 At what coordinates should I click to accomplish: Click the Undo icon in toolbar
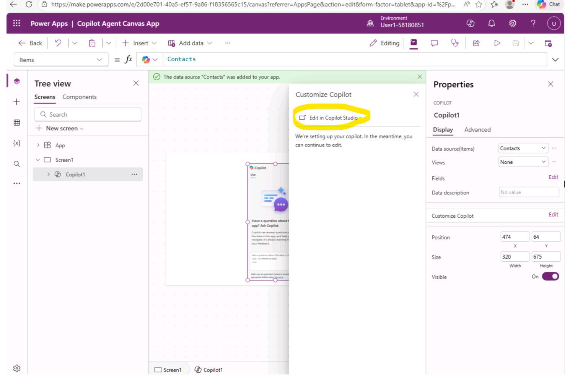tap(58, 43)
